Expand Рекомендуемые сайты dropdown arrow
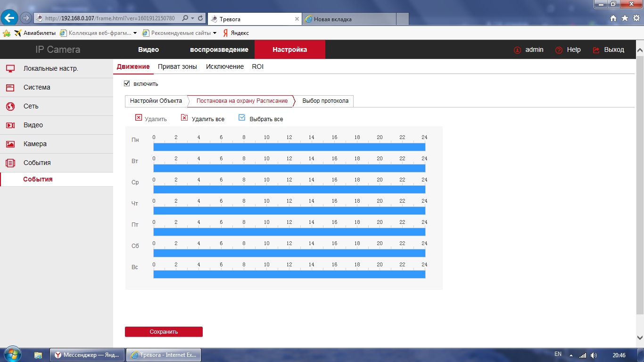The image size is (644, 362). (x=215, y=33)
